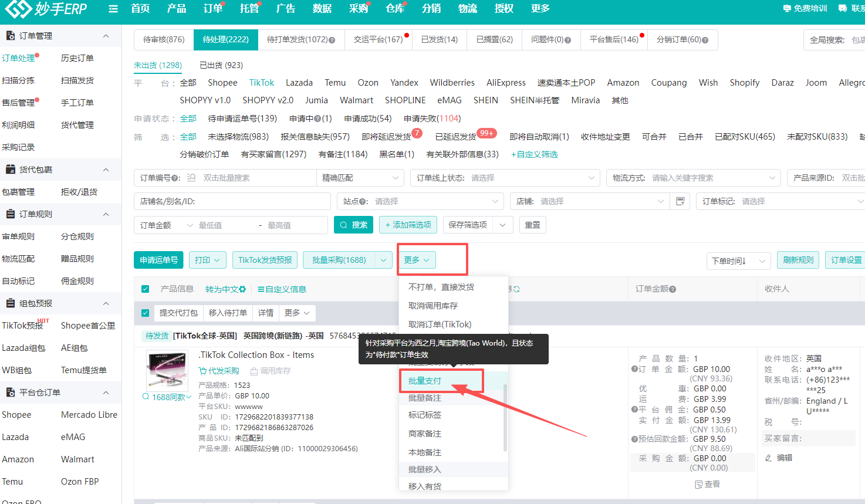Image resolution: width=865 pixels, height=504 pixels.
Task: Click the 重置 reset button
Action: [x=533, y=225]
